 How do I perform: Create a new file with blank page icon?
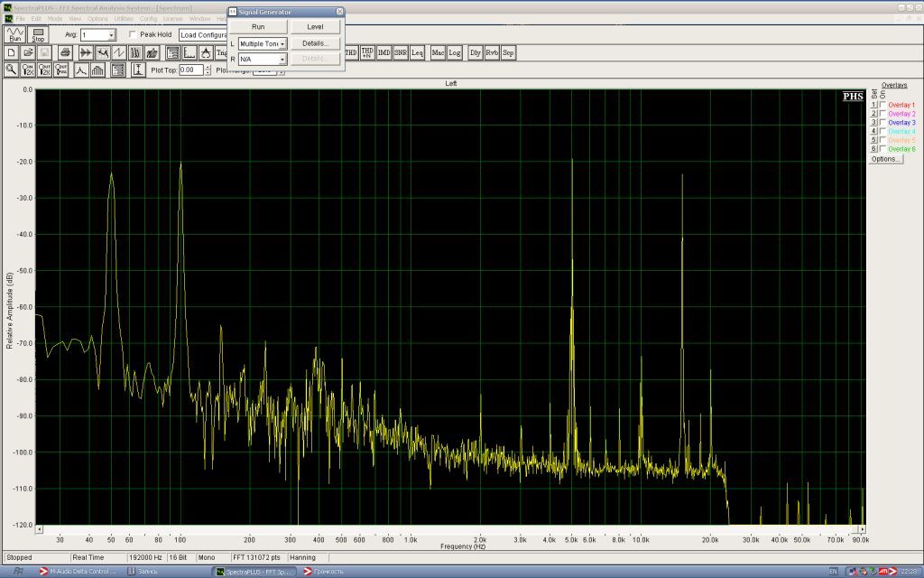pos(11,53)
